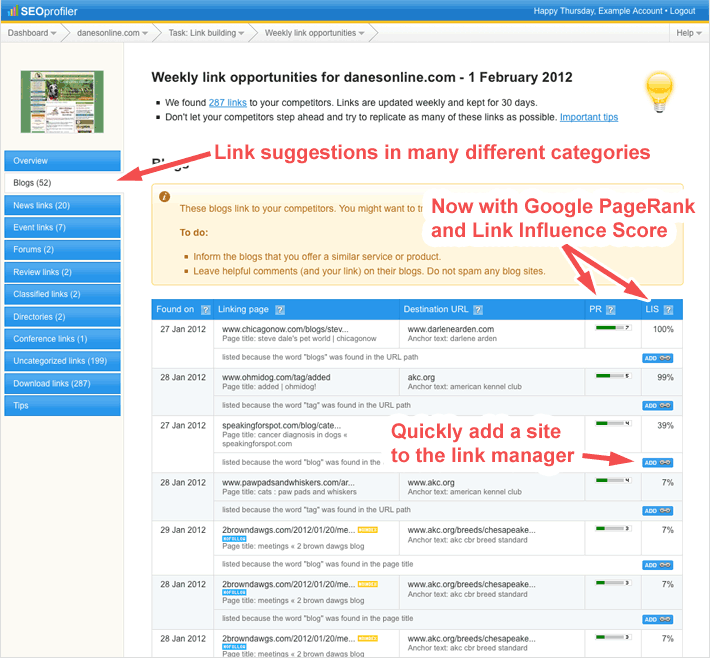This screenshot has height=658, width=710.
Task: Open Conference links (1) category
Action: tap(62, 339)
